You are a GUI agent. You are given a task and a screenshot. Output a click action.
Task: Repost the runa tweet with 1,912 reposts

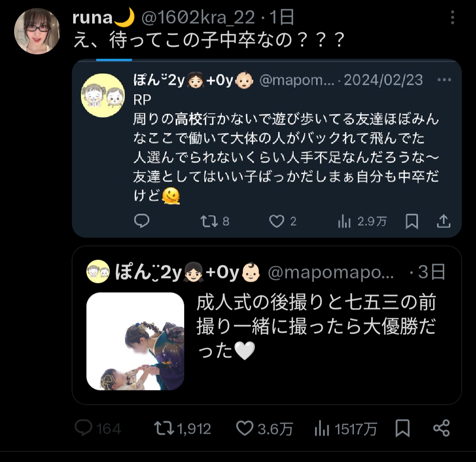(164, 428)
